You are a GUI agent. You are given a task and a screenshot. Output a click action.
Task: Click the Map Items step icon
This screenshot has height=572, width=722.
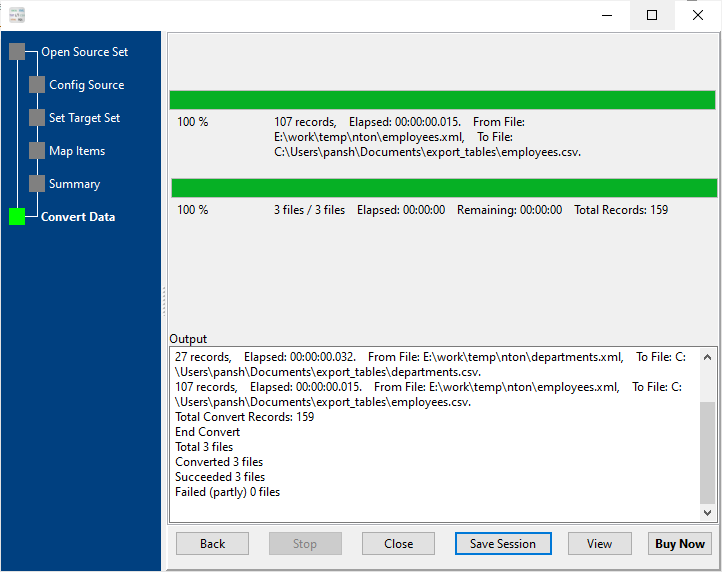[x=37, y=151]
